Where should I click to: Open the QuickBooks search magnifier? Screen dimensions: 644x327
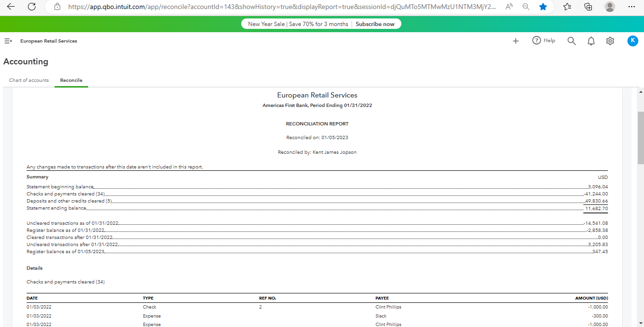pyautogui.click(x=571, y=41)
